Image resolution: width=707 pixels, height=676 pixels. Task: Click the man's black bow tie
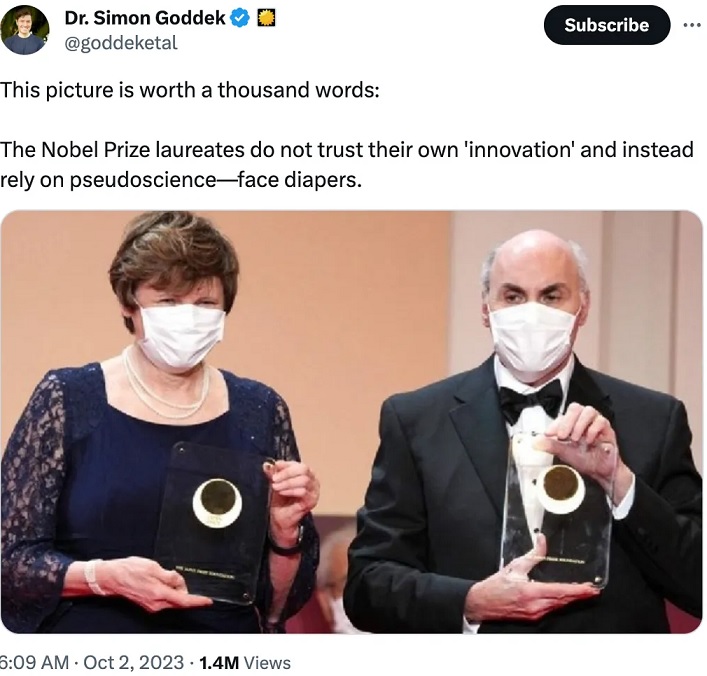531,400
